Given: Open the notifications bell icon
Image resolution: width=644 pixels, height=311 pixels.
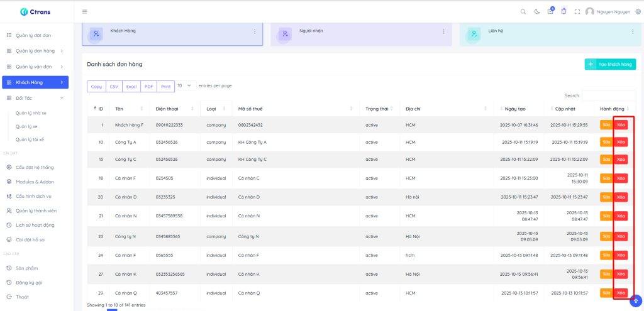Looking at the screenshot, I should [563, 11].
